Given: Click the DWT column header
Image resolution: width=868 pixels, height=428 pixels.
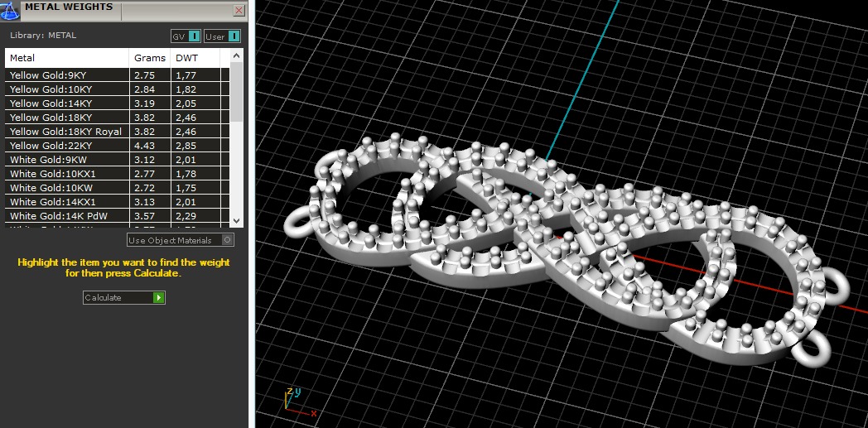Looking at the screenshot, I should 195,58.
